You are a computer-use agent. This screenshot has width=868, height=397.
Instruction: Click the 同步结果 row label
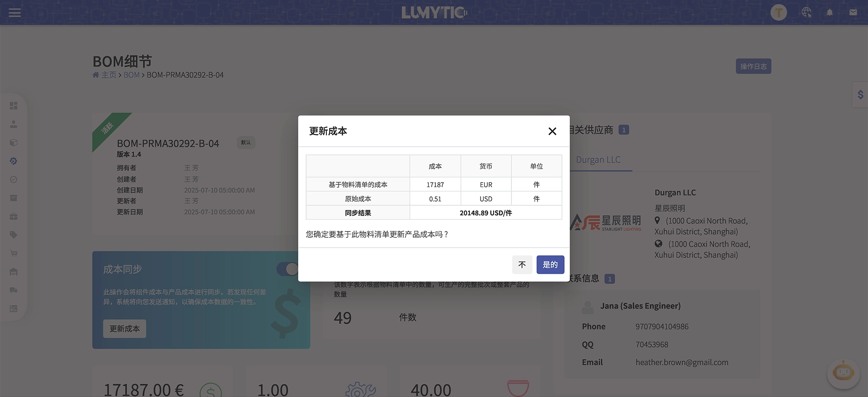(x=358, y=213)
